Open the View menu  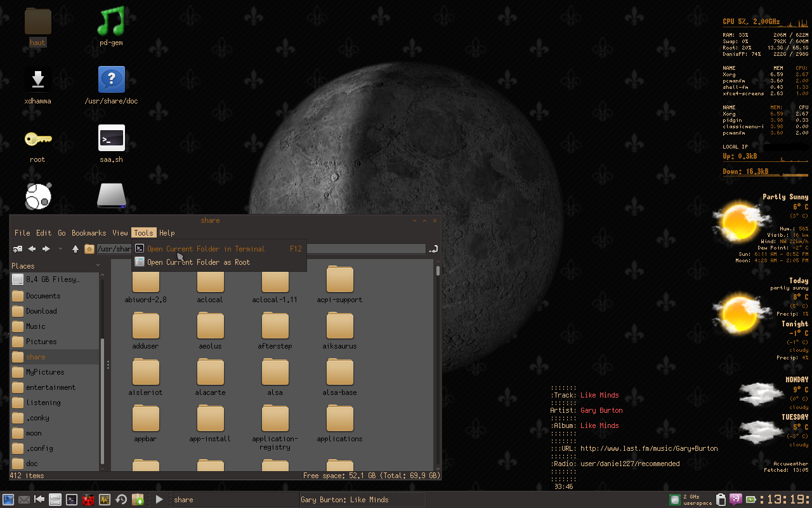pos(120,233)
